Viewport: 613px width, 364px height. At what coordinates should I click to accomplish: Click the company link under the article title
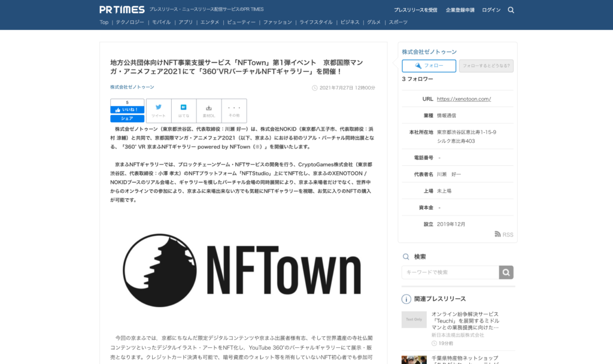[x=132, y=87]
